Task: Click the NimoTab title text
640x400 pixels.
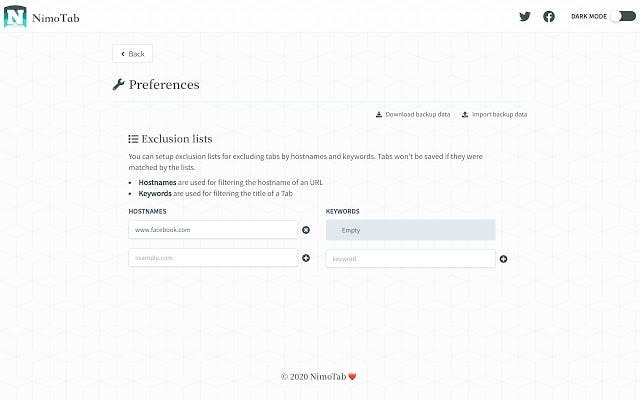Action: coord(56,18)
